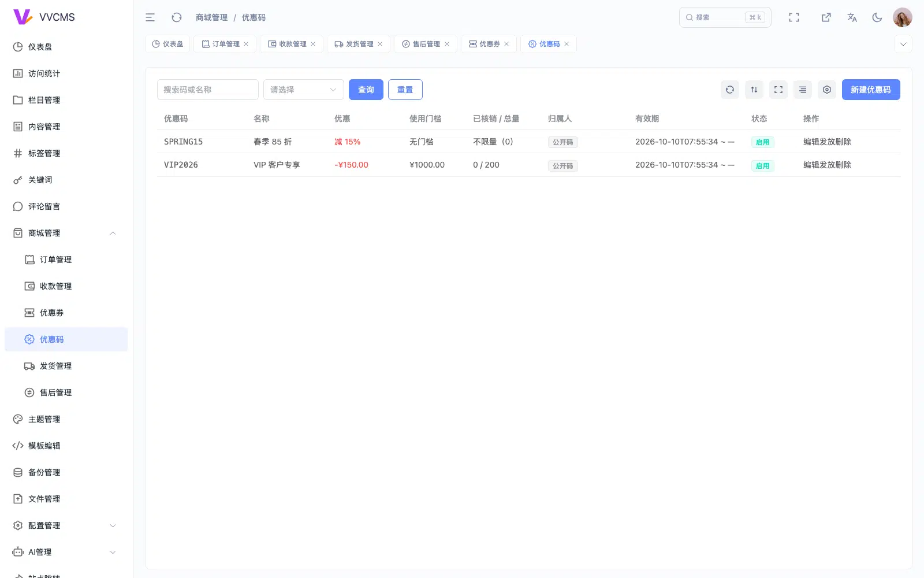
Task: Open 评论留言 in the sidebar
Action: coord(66,206)
